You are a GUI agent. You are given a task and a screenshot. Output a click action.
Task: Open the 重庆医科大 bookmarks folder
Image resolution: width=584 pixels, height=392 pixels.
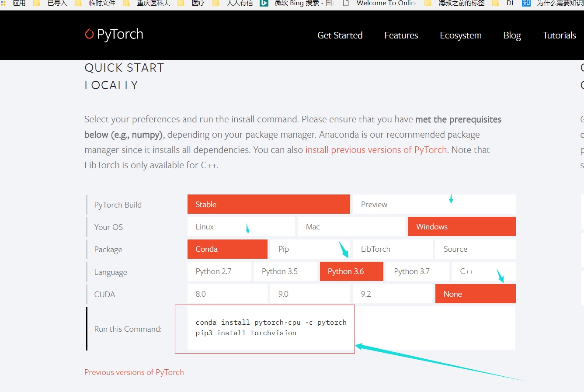[x=146, y=3]
